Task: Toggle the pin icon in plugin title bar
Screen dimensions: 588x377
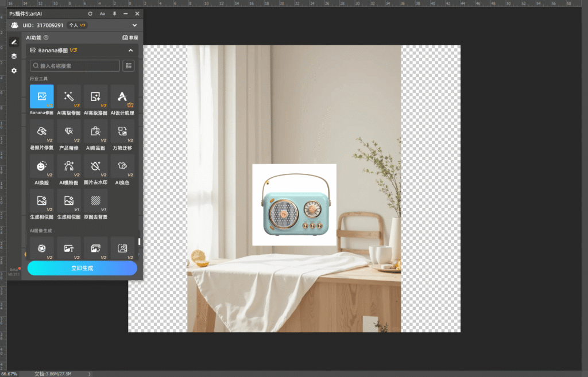Action: (114, 13)
